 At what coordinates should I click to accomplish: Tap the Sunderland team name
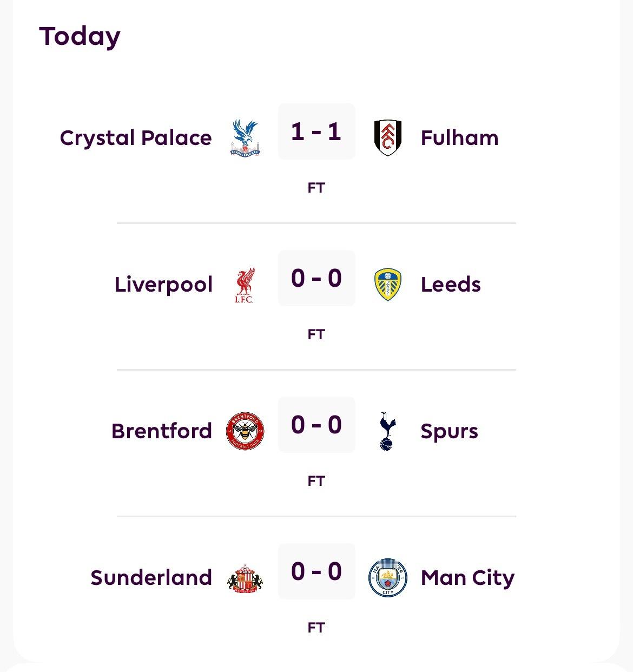pyautogui.click(x=151, y=578)
